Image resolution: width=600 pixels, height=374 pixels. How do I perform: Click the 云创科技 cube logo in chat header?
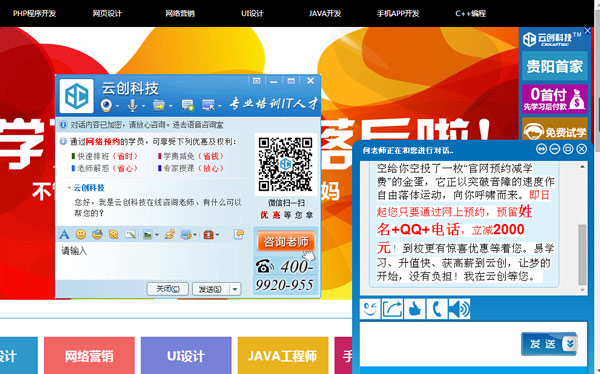pos(77,96)
